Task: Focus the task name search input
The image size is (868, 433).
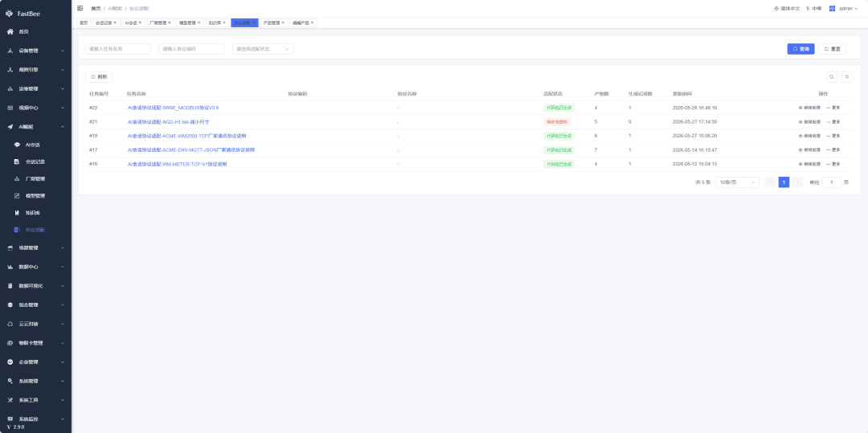Action: pyautogui.click(x=118, y=49)
